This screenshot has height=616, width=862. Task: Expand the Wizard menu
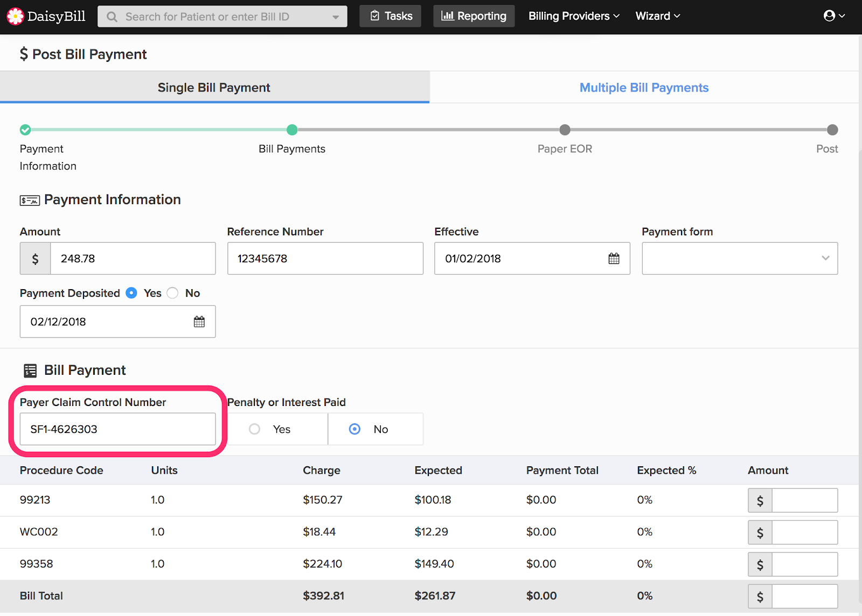pos(657,16)
